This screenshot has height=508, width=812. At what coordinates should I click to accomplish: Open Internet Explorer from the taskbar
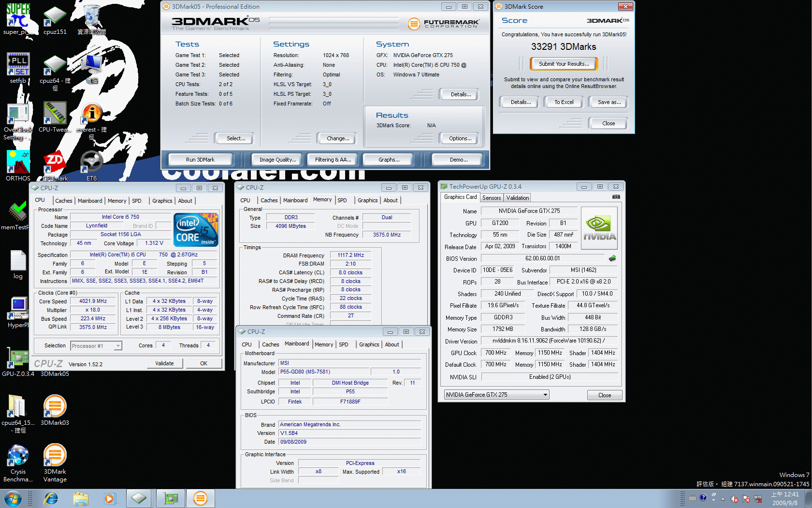51,498
